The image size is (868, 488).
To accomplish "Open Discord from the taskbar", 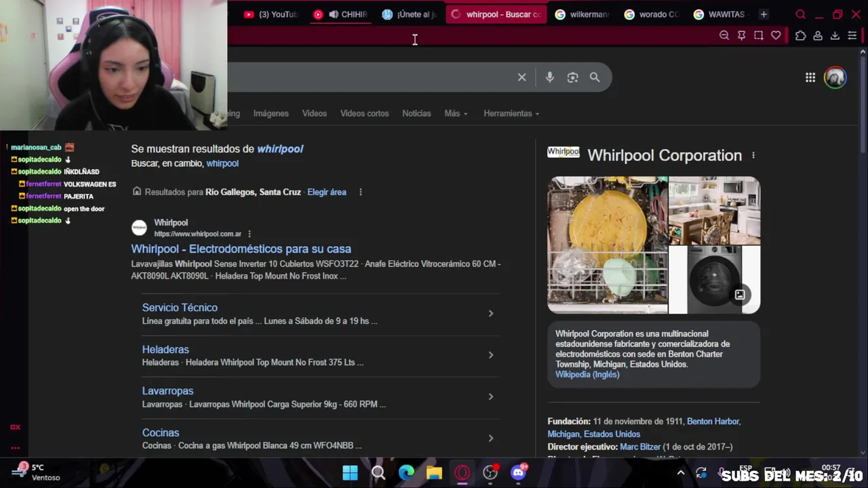I will (x=519, y=472).
